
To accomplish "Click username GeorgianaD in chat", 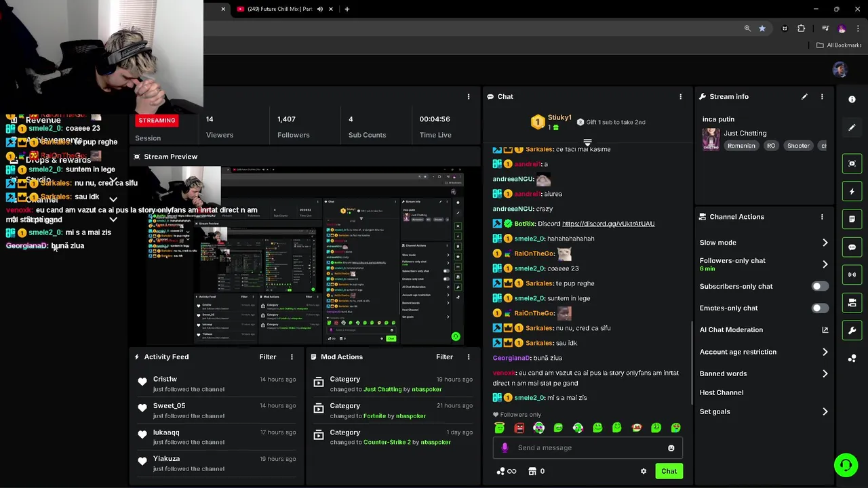I will (511, 358).
